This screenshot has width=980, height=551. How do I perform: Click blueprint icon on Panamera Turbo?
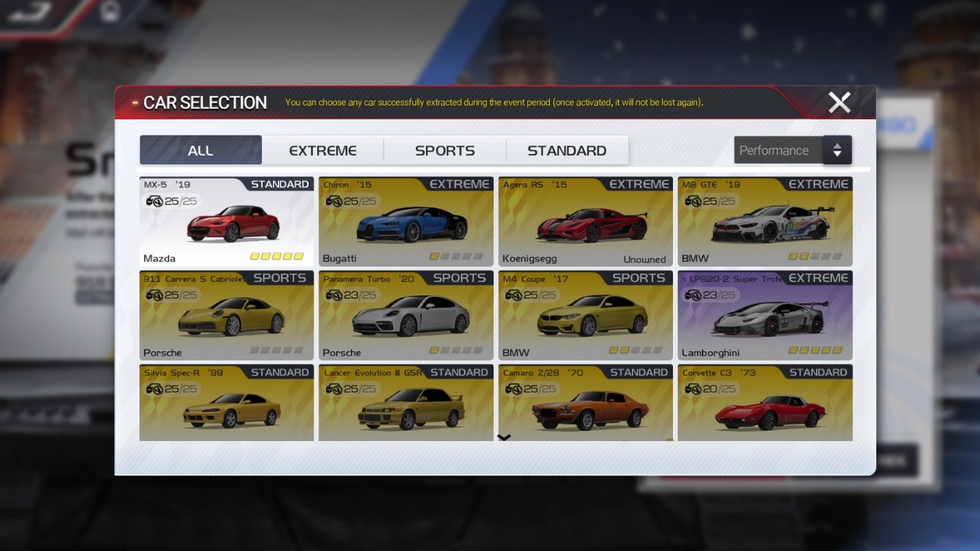[x=334, y=295]
